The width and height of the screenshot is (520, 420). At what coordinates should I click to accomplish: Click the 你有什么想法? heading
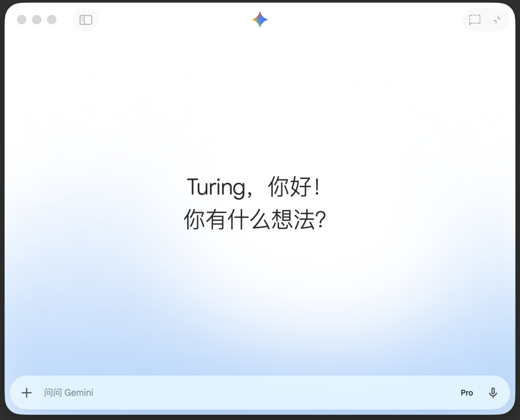[255, 220]
